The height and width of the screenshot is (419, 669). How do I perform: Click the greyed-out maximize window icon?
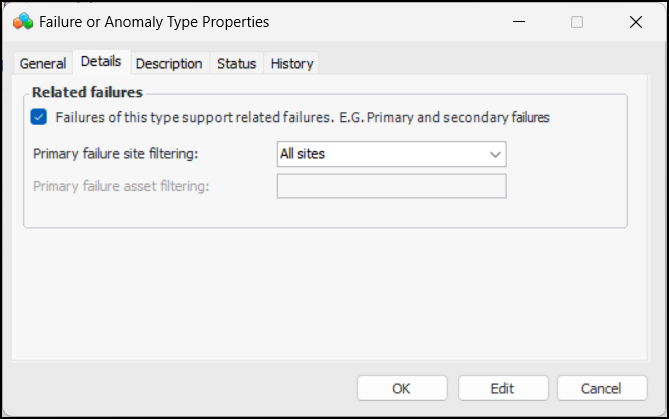tap(577, 21)
